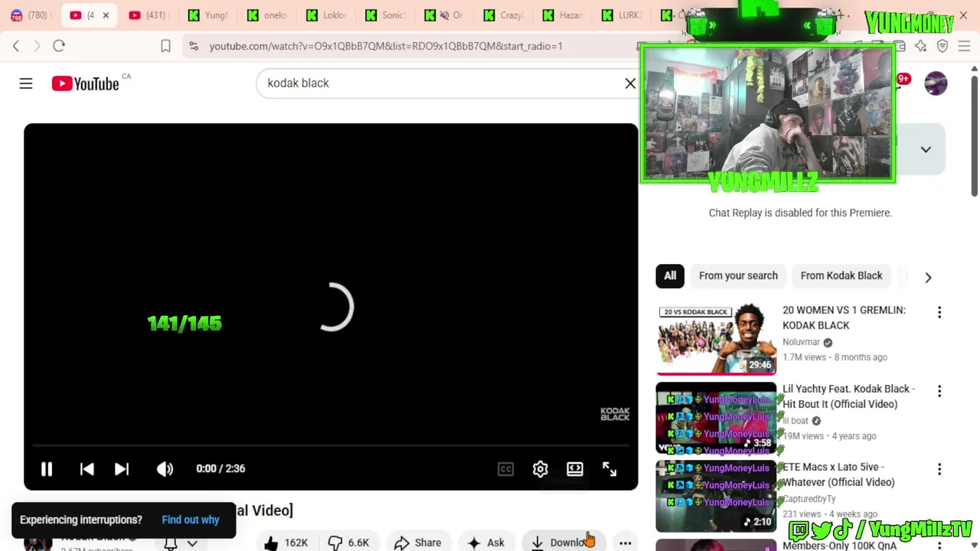Seek on the video progress bar
The height and width of the screenshot is (551, 980).
tap(331, 445)
